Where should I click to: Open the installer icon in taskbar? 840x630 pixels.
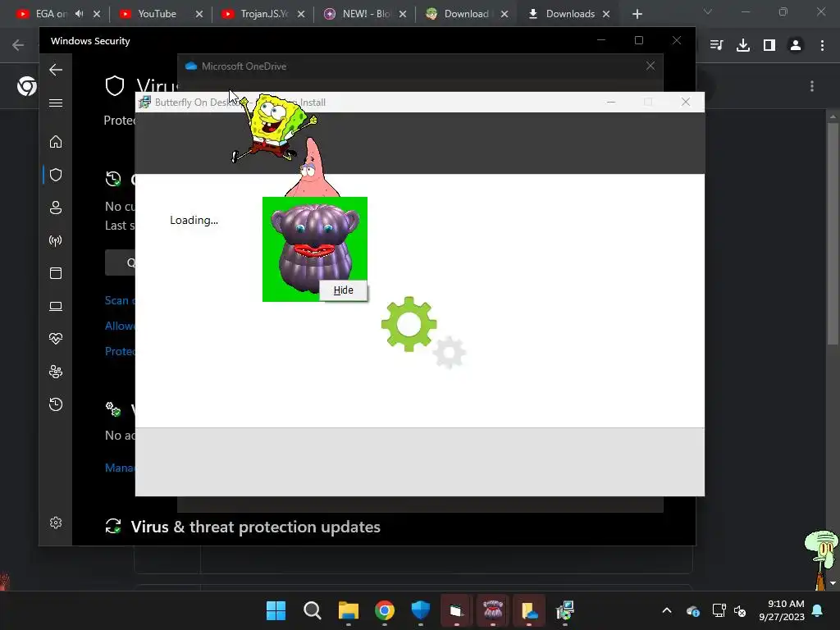[565, 610]
